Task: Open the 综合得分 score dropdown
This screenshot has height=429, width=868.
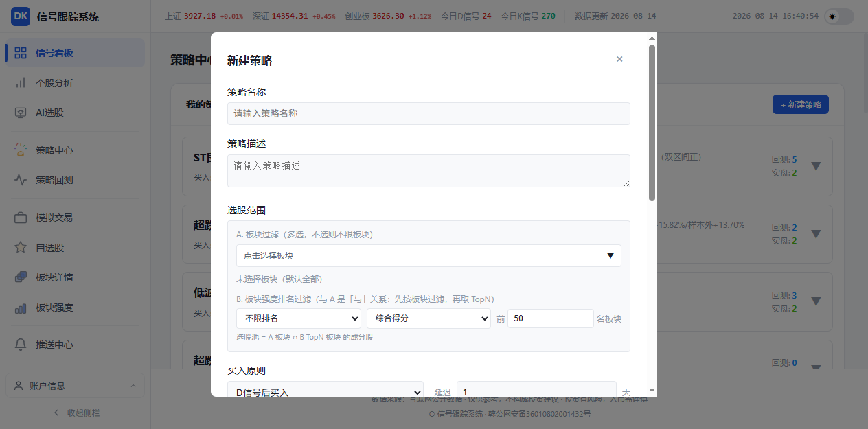Action: [x=429, y=318]
